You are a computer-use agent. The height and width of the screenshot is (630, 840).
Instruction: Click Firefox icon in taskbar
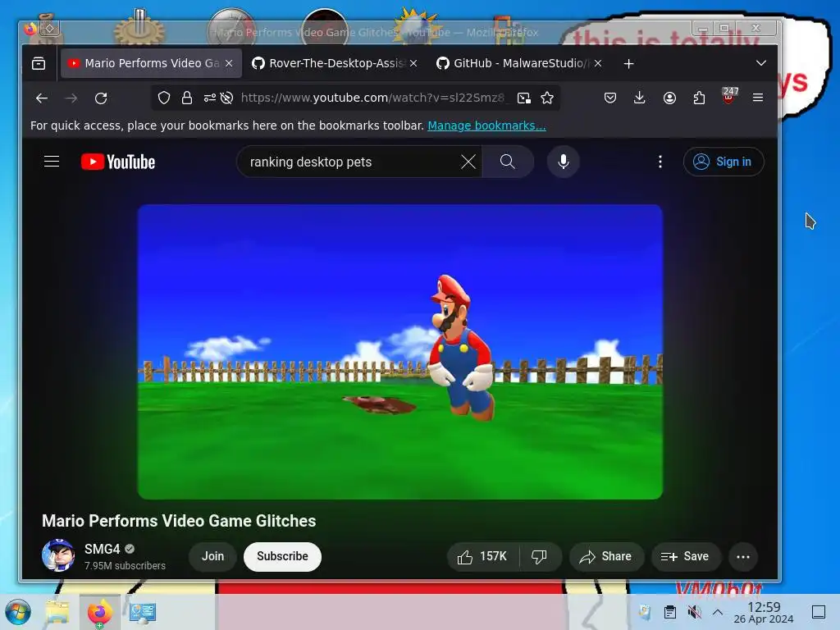(x=99, y=612)
